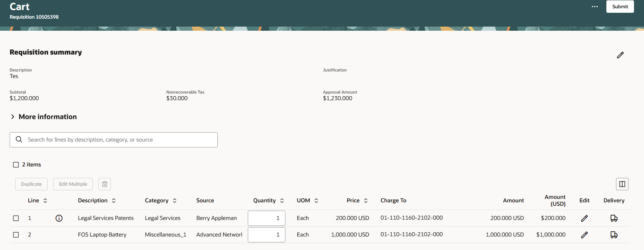Click quantity field for FOS Laptop Battery
The height and width of the screenshot is (250, 644).
[266, 235]
